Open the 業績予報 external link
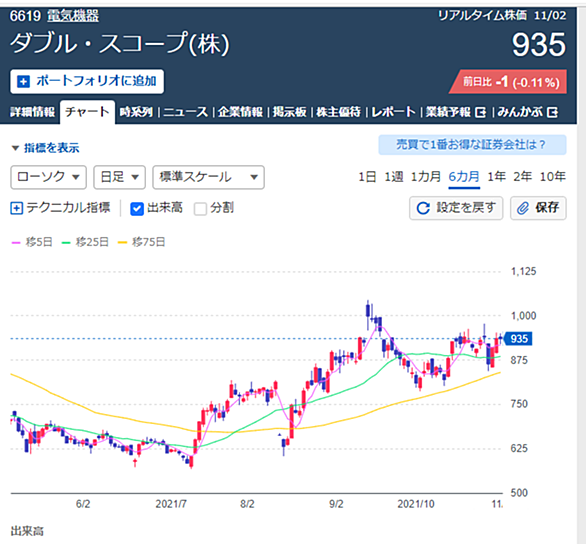Viewport: 586px width, 544px height. click(x=456, y=112)
